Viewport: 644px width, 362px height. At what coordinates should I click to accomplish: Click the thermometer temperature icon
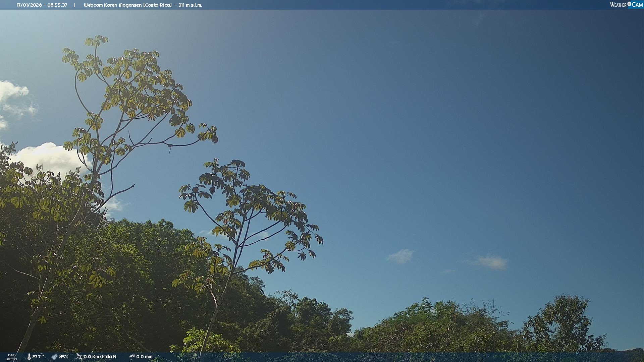coord(29,357)
